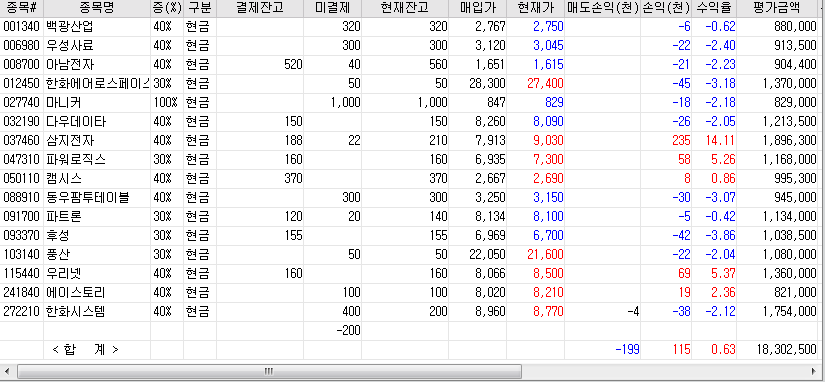Select the 파트론 stock name

pos(64,216)
